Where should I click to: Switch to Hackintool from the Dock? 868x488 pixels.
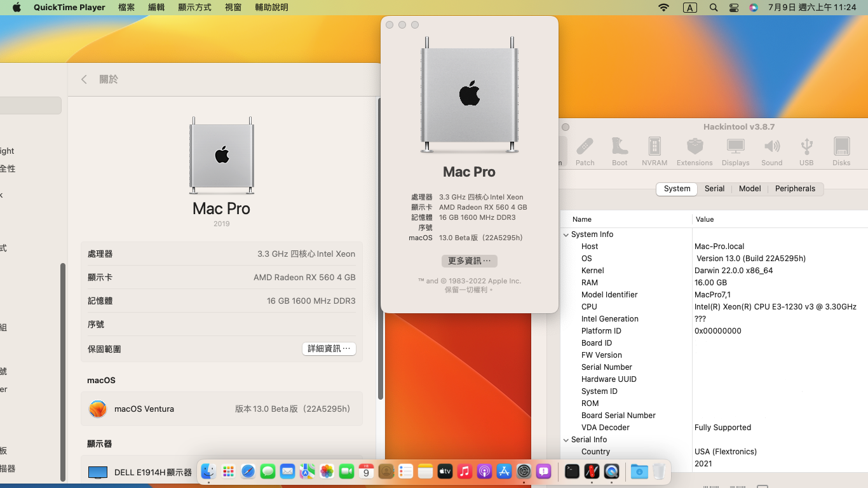tap(592, 471)
